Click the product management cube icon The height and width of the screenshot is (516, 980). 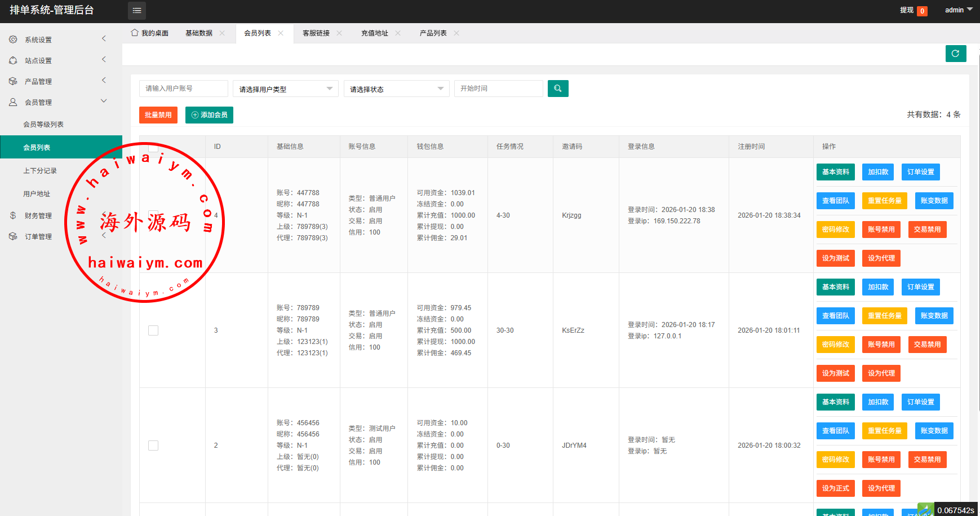[x=13, y=81]
